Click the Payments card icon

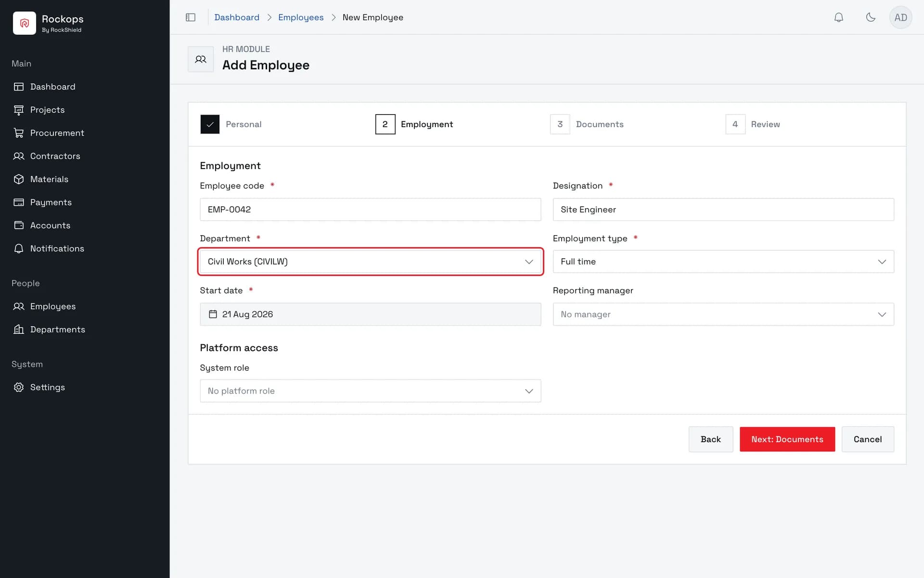coord(19,202)
